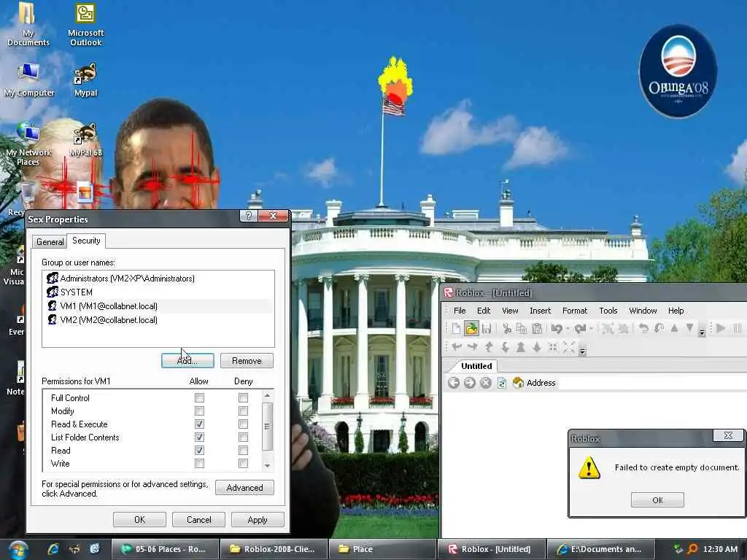Check Allow for Modify permission
This screenshot has height=560, width=747.
pos(199,411)
